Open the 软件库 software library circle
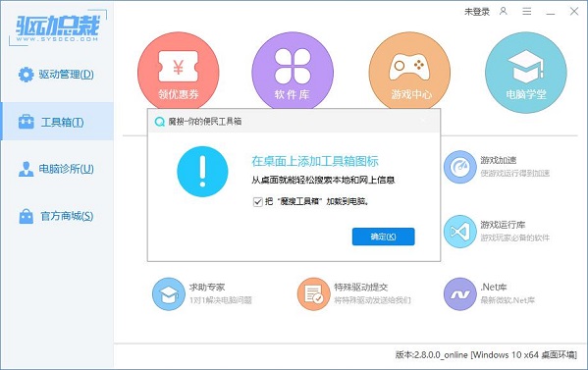Screen dimensions: 588x370 293,72
